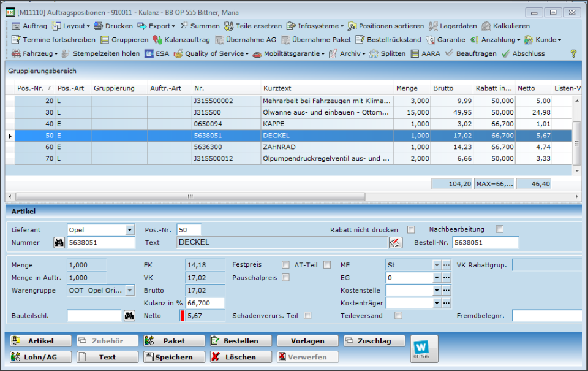Click the red indicator beside Netto

(x=183, y=315)
